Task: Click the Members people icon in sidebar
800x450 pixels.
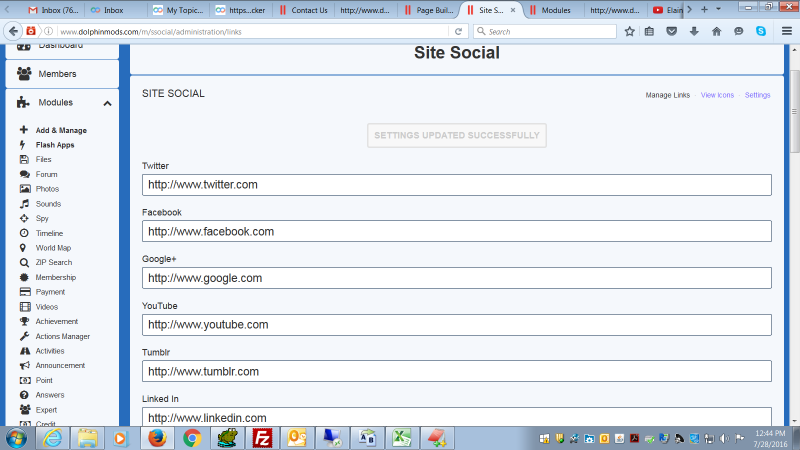Action: (24, 73)
